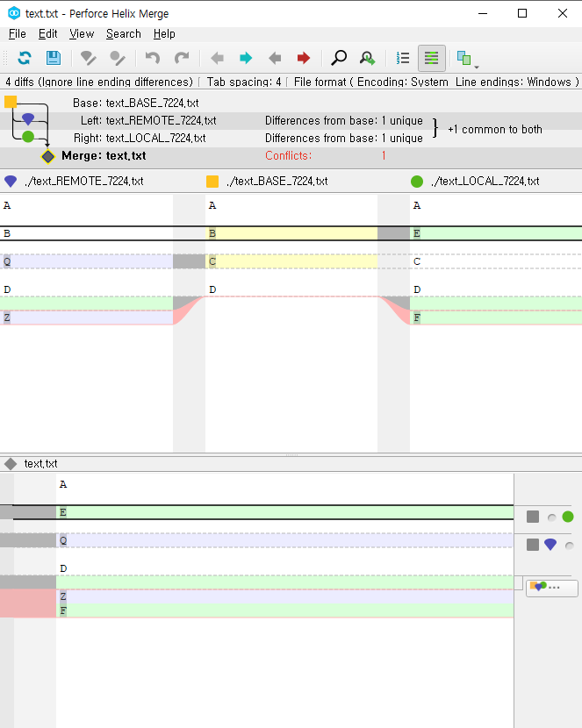Click 'Tab spacing: 4' status text
This screenshot has height=728, width=582.
[x=244, y=82]
